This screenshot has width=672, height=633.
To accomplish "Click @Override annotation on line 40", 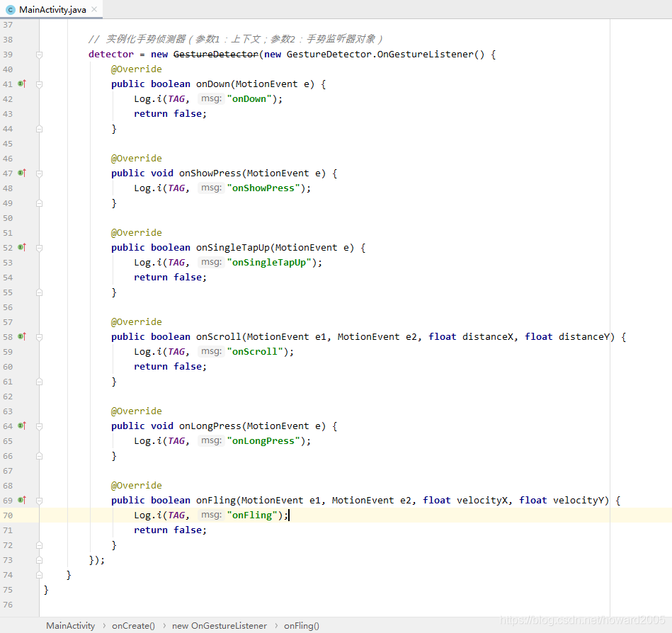I will 136,69.
